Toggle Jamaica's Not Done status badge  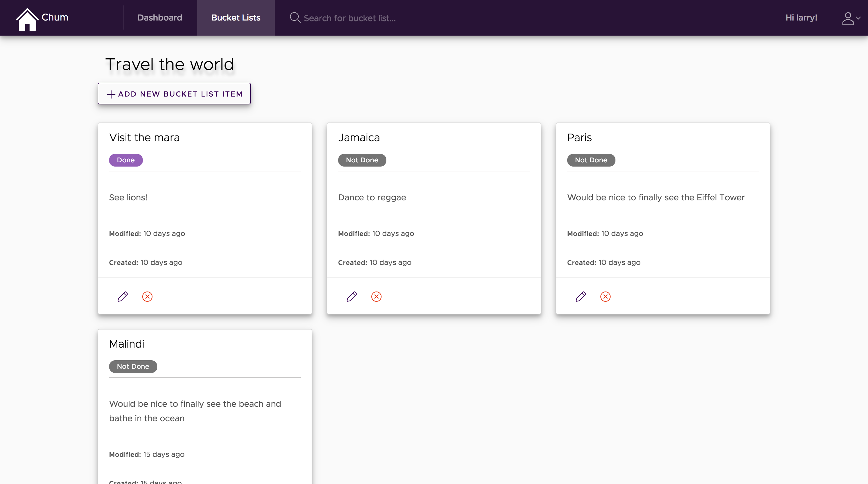click(x=362, y=160)
